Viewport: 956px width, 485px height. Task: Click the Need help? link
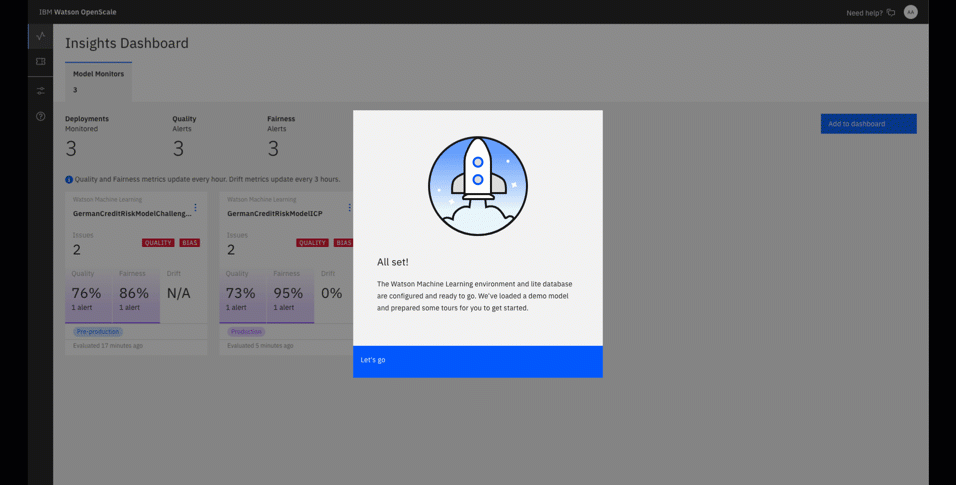864,13
